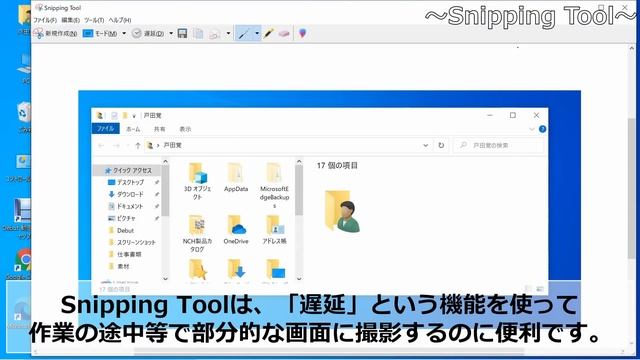Screen dimensions: 640x360
Task: Click the NCH製品カタログ folder icon
Action: click(198, 225)
